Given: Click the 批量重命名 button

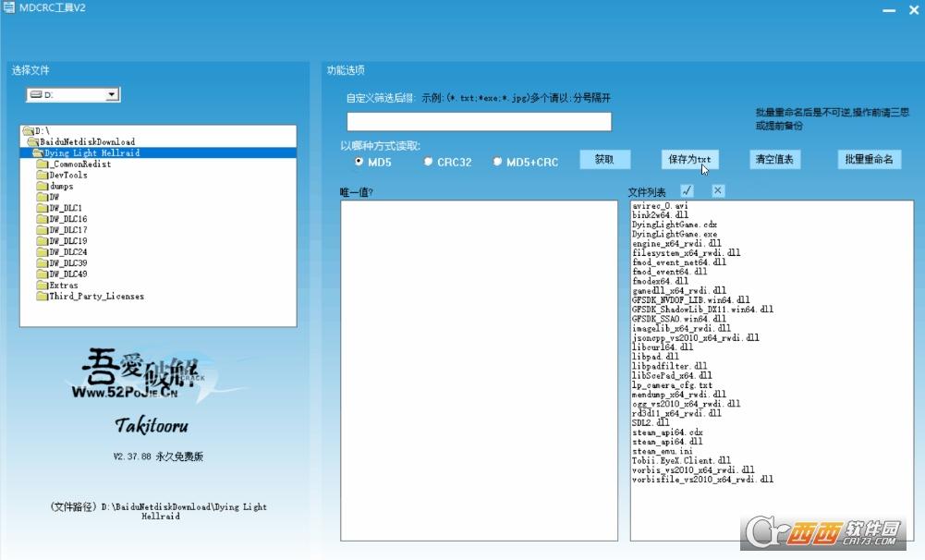Looking at the screenshot, I should point(869,159).
